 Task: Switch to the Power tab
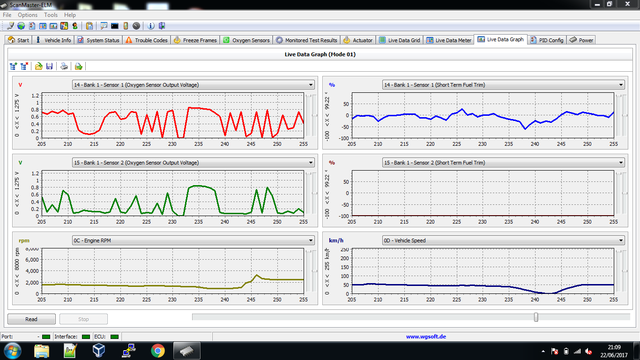(582, 40)
